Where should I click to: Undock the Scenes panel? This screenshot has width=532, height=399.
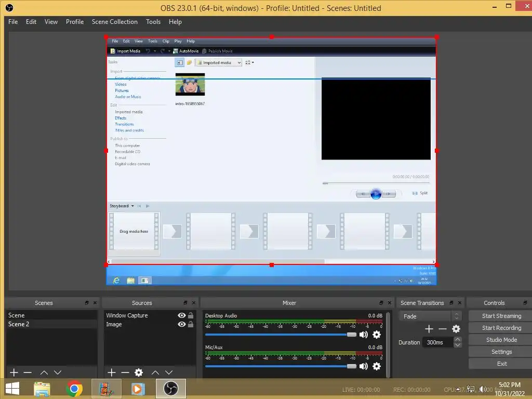pyautogui.click(x=87, y=303)
